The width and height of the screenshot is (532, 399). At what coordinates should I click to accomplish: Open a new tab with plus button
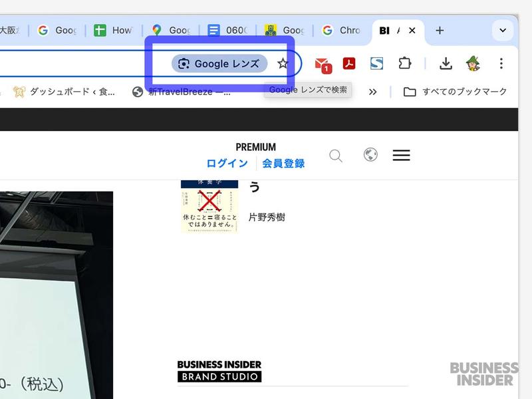coord(440,31)
